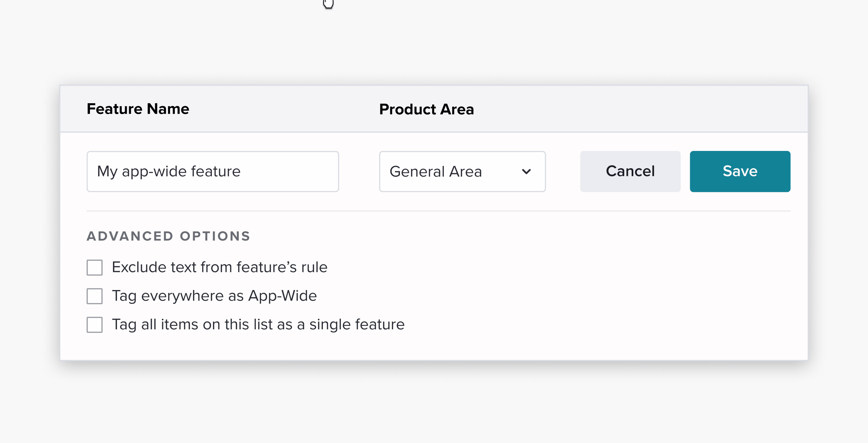Click the words 'single feature' in last option

coord(357,324)
